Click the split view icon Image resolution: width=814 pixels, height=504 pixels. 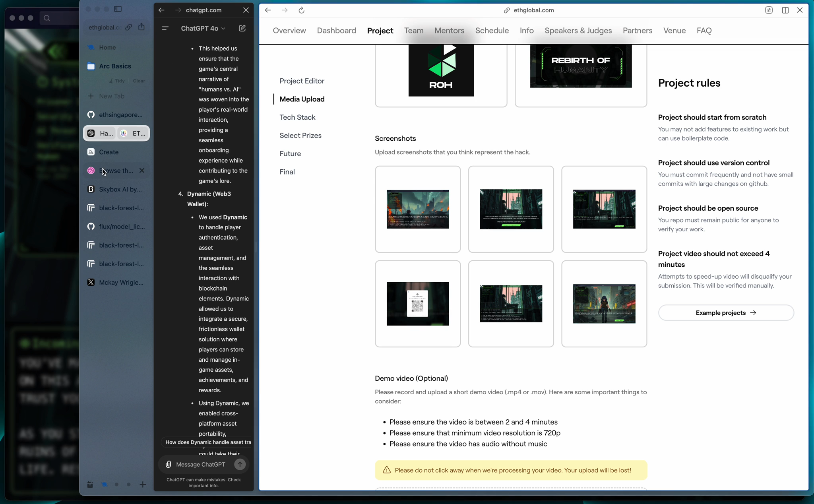[785, 10]
